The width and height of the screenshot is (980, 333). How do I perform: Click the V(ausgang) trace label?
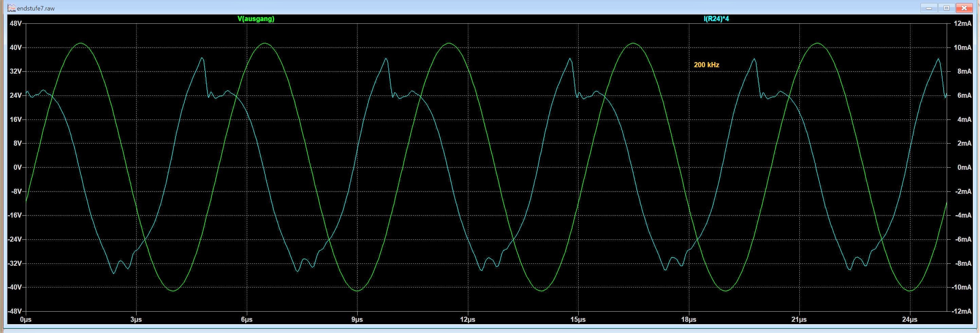point(256,19)
